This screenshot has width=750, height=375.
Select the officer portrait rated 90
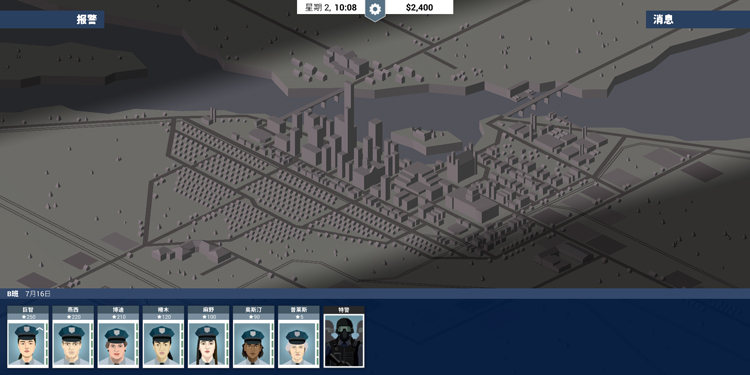(254, 337)
